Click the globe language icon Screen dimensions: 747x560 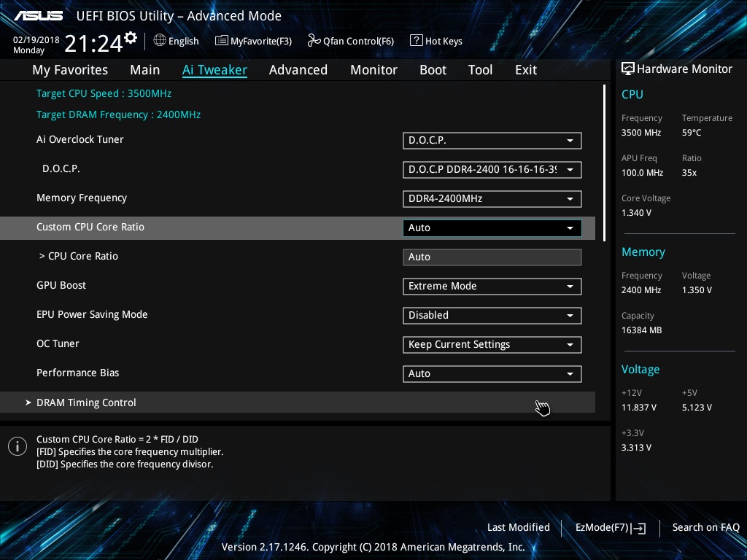160,41
